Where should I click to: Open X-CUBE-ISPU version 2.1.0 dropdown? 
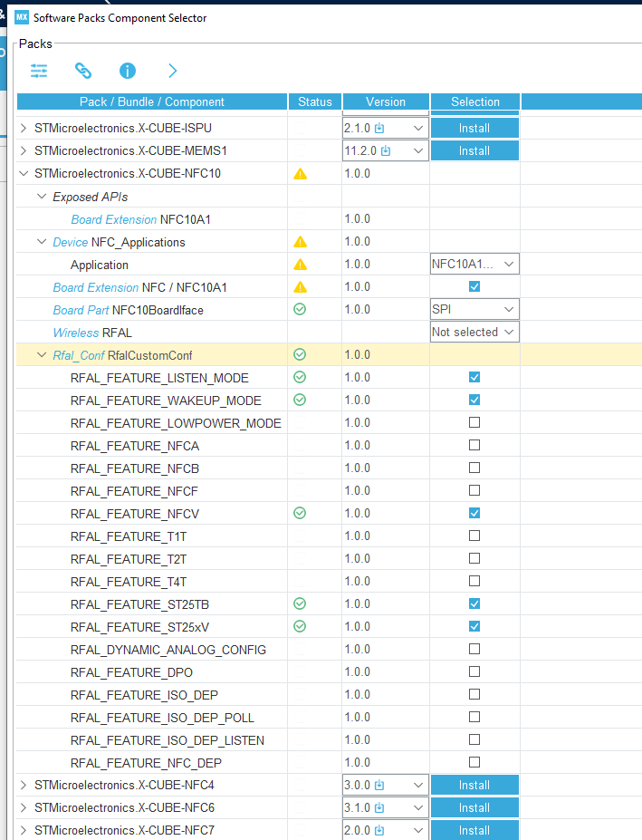pos(418,128)
